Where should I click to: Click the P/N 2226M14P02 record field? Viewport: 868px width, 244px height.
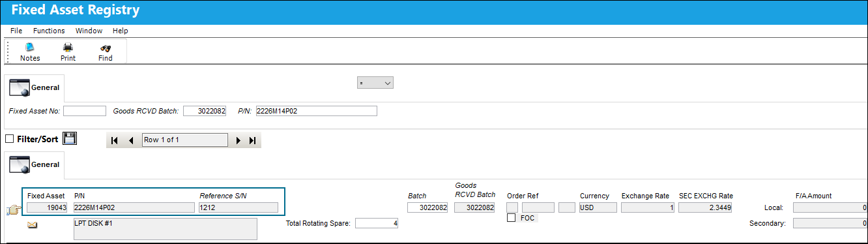coord(134,207)
